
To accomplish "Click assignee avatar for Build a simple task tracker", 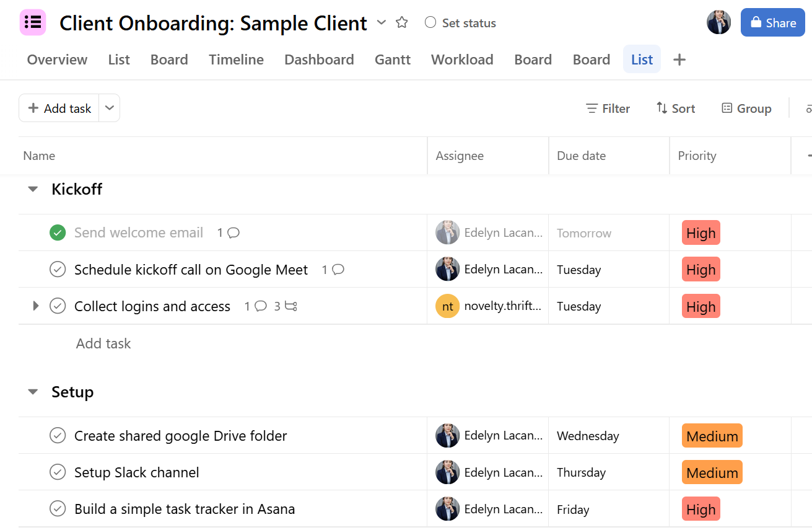I will 447,509.
